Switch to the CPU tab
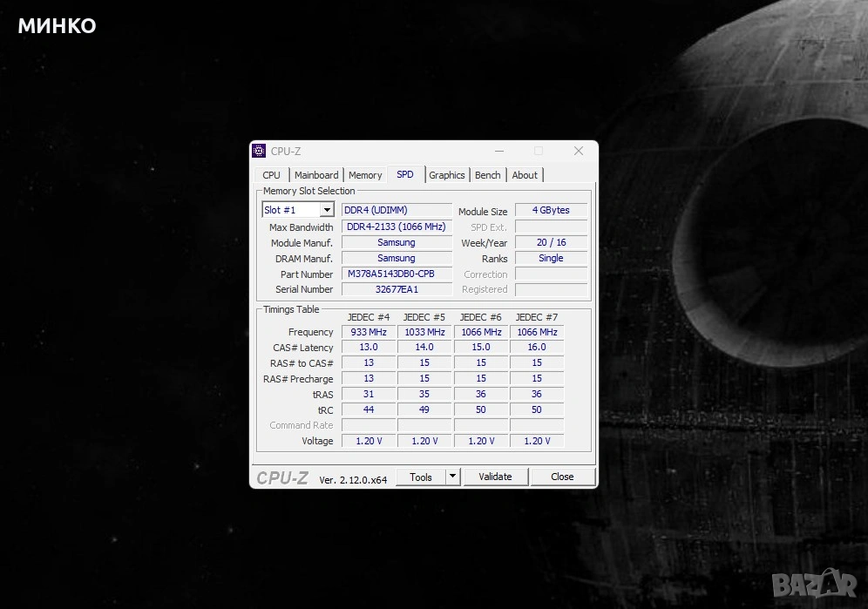868x609 pixels. (271, 175)
